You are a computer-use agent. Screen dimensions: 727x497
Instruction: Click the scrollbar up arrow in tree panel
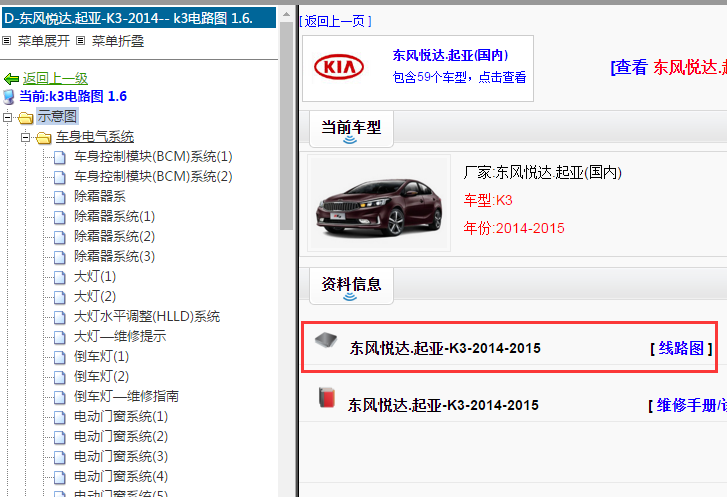[x=287, y=14]
